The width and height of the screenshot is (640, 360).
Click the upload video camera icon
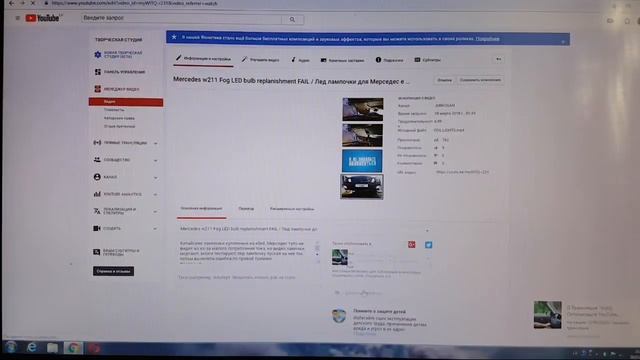coord(610,21)
